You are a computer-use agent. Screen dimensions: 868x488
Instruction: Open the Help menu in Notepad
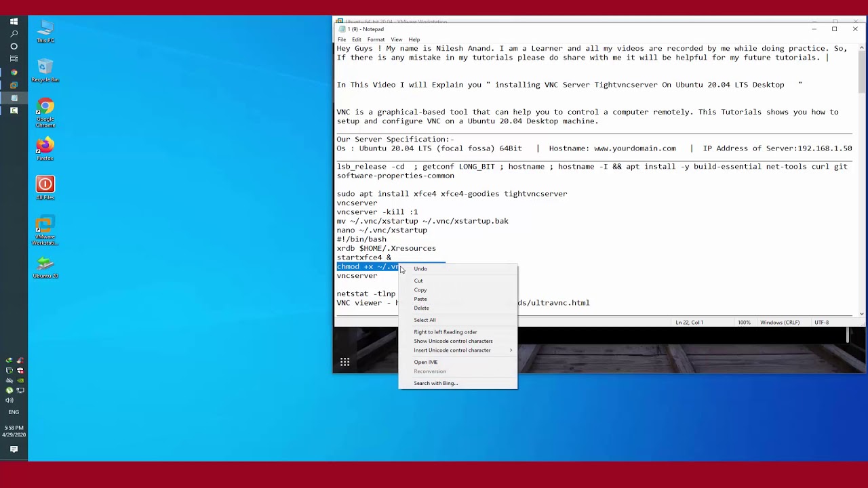(414, 39)
